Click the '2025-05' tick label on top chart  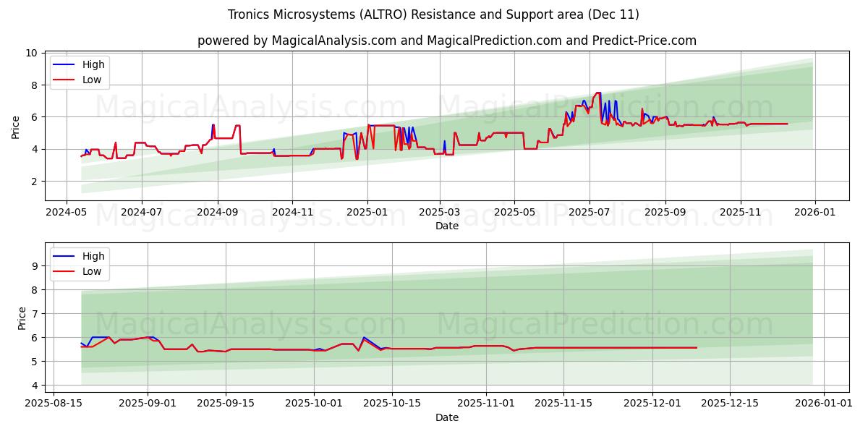point(514,213)
